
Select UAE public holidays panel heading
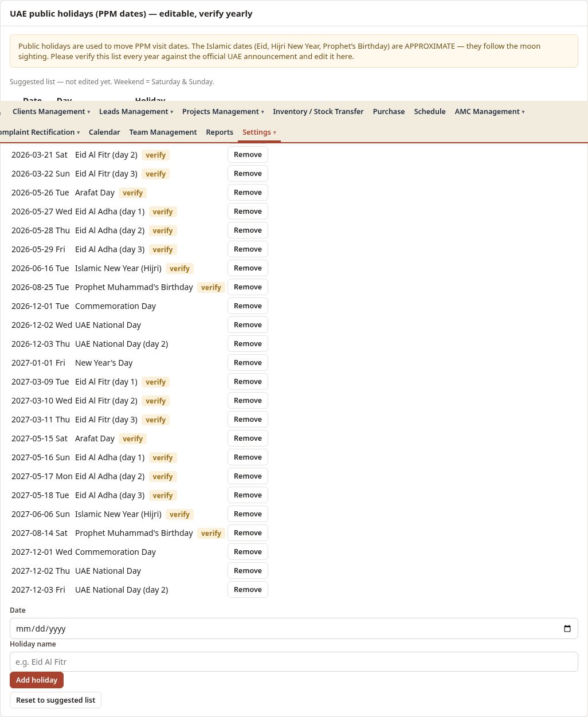click(131, 14)
